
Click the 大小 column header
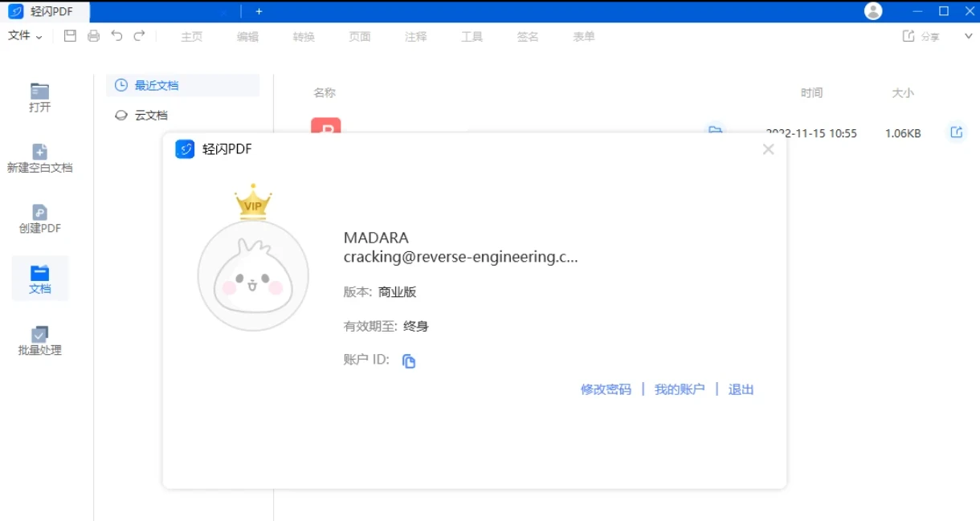click(903, 93)
